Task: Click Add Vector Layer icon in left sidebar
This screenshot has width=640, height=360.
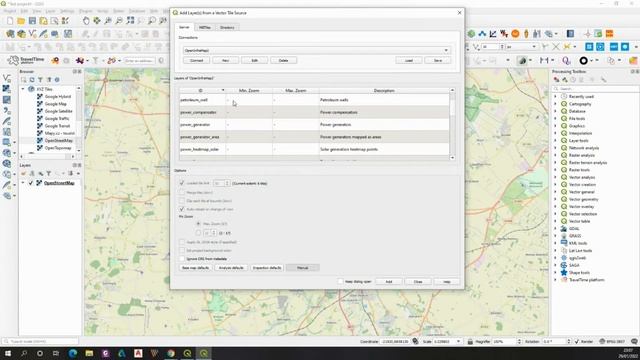Action: tap(7, 78)
